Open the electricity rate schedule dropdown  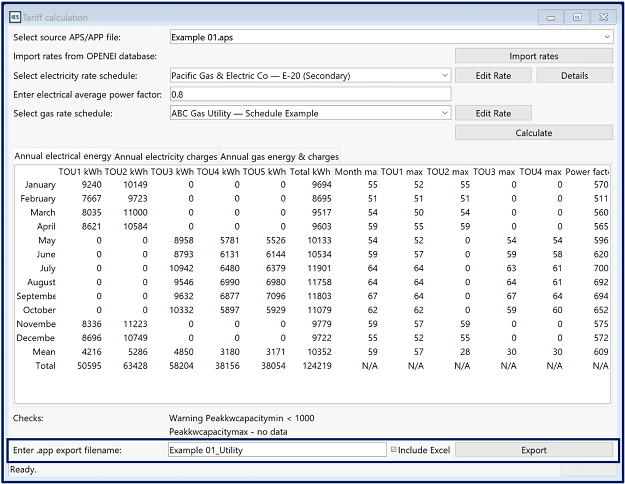pyautogui.click(x=444, y=75)
